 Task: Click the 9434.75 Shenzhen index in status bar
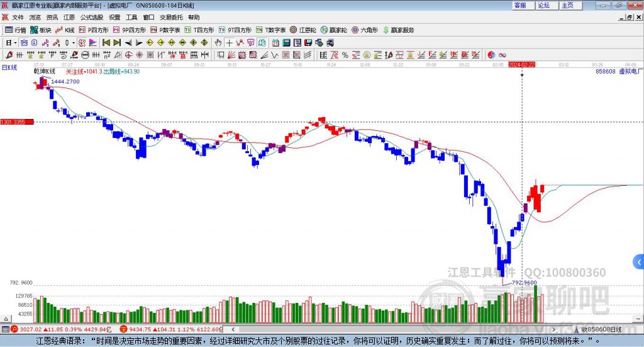[141, 329]
